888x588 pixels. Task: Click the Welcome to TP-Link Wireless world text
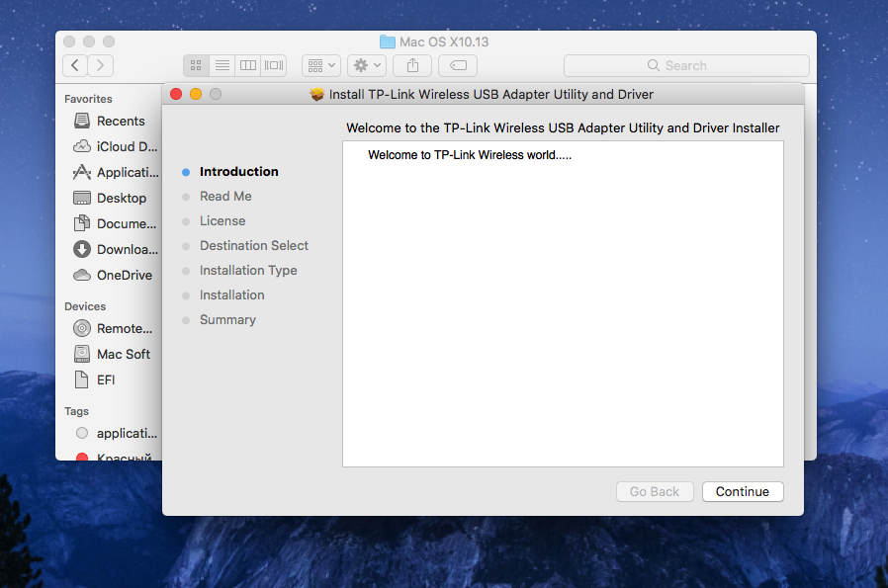click(x=470, y=155)
